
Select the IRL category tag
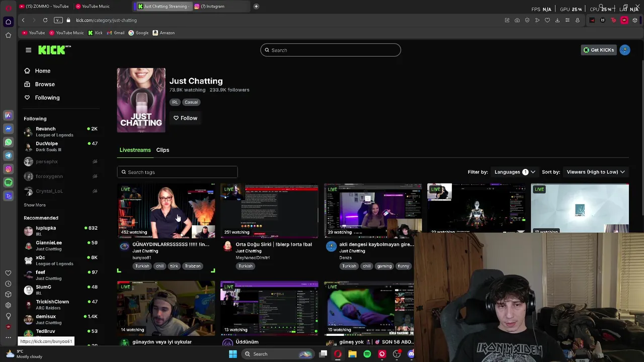[x=175, y=102]
